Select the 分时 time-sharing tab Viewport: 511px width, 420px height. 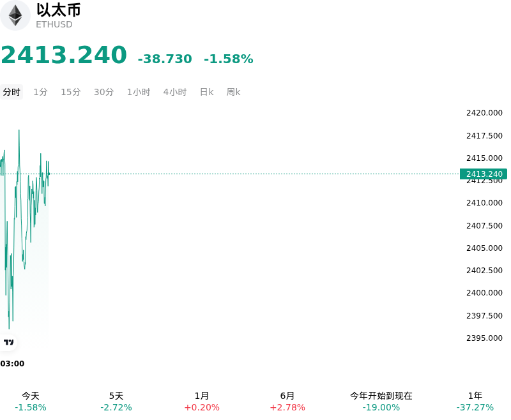pos(11,92)
